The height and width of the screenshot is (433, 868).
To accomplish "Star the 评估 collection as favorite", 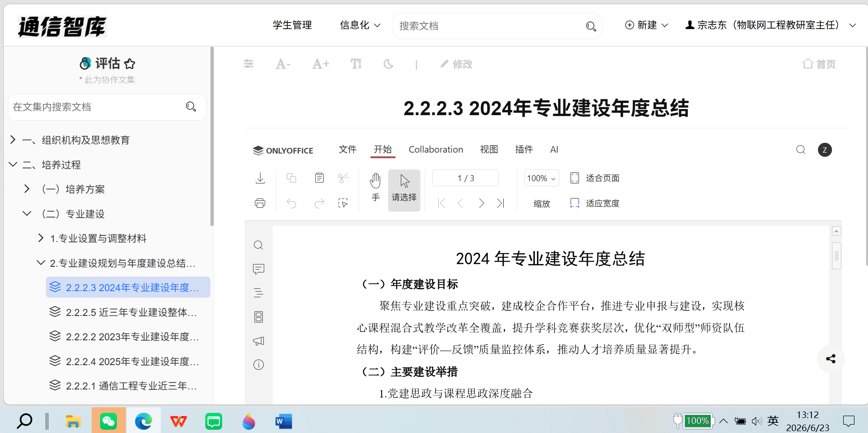I will pyautogui.click(x=130, y=64).
